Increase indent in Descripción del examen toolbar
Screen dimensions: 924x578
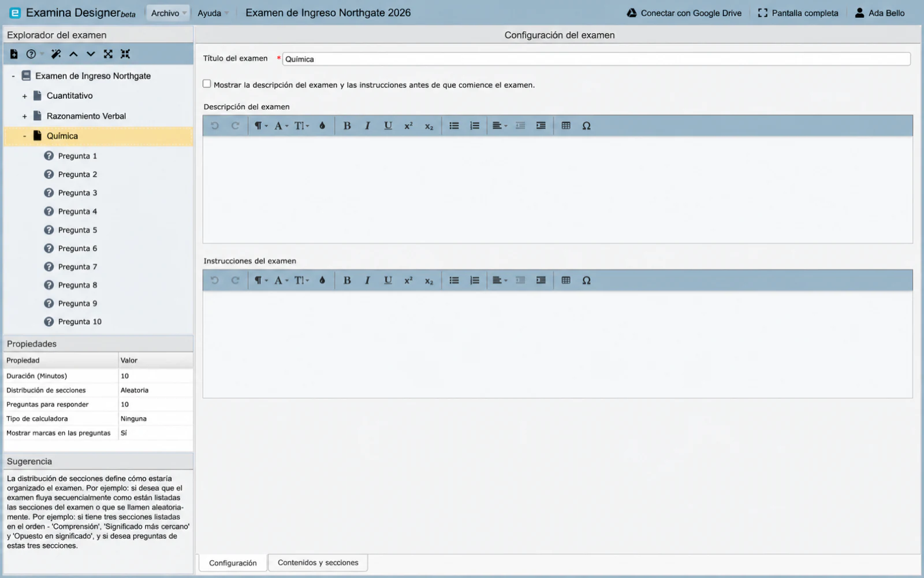point(541,125)
